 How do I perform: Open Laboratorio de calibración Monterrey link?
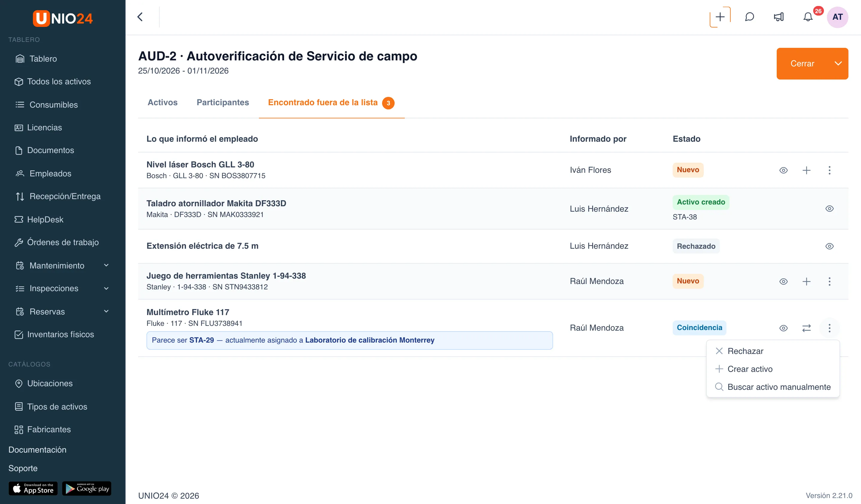click(370, 340)
